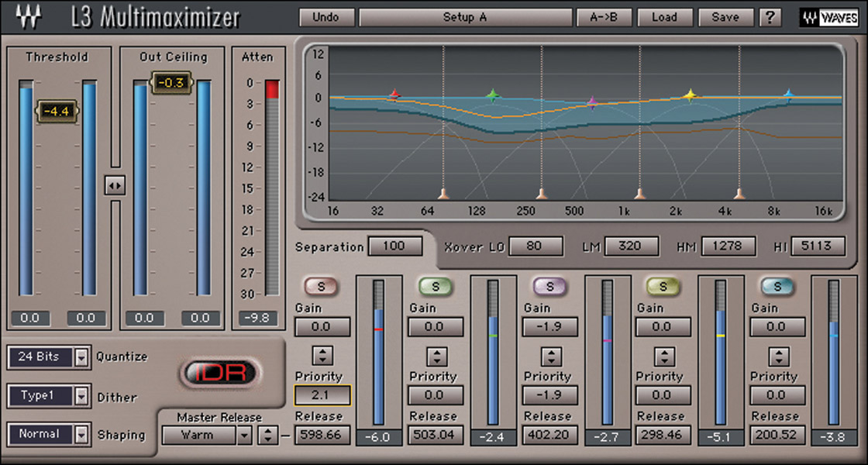Click the Waves brand badge at top right
This screenshot has height=465, width=868.
828,18
